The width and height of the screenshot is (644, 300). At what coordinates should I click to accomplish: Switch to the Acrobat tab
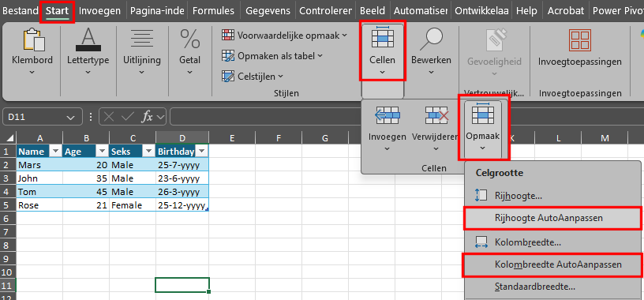[x=566, y=11]
